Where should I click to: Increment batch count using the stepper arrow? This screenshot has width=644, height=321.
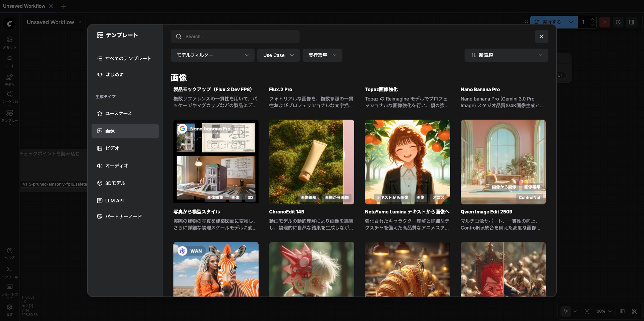click(x=592, y=19)
